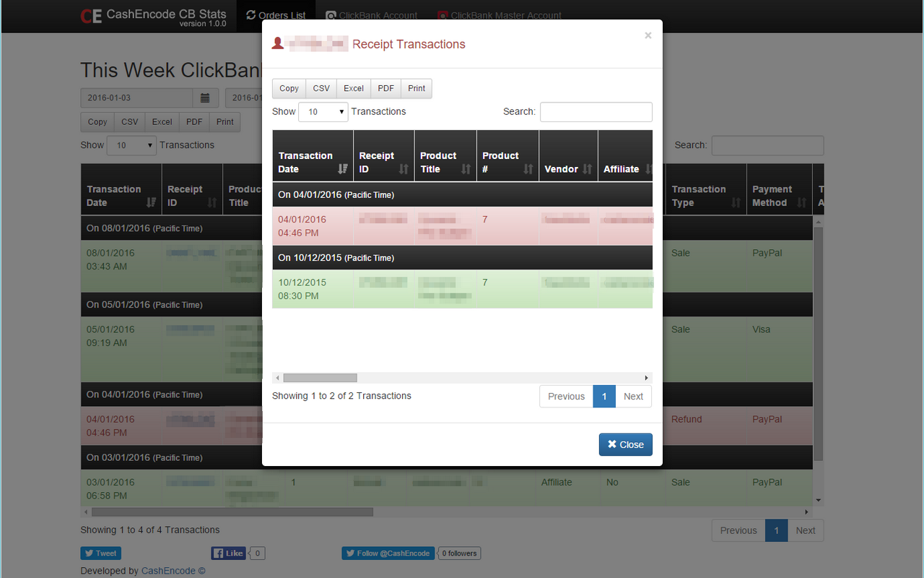Click background Next pagination button

coord(806,530)
